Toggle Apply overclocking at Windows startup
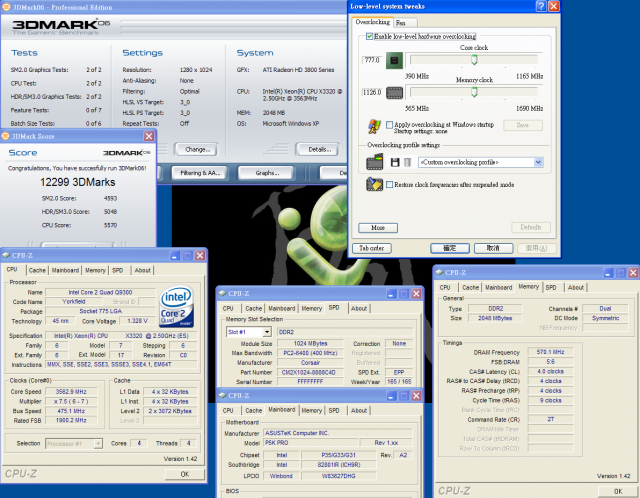 [x=389, y=124]
